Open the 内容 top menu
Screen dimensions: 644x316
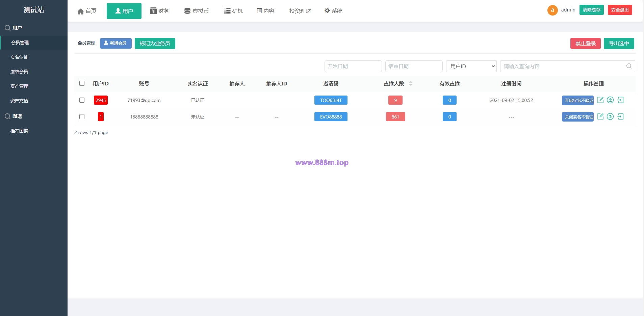265,11
